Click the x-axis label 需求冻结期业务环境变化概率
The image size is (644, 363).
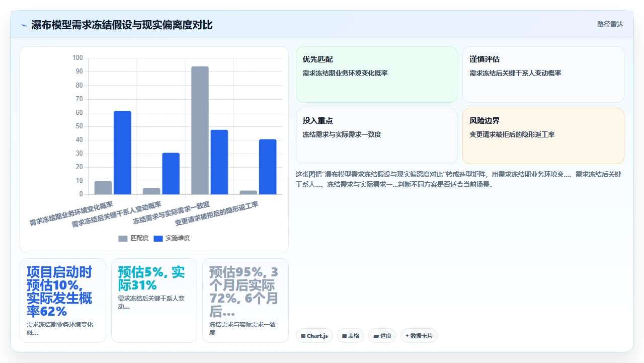click(x=71, y=214)
